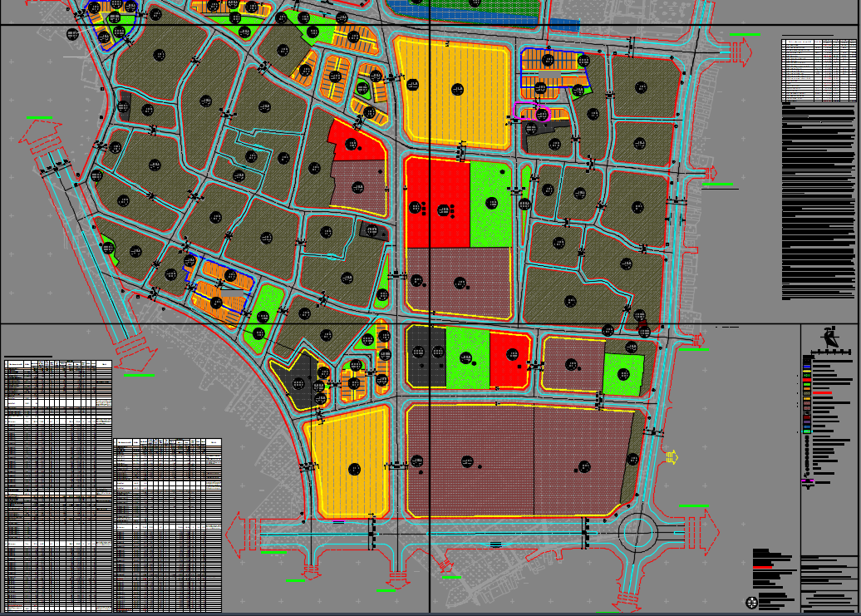Click the dark gray parcel left of lower green parcel
The image size is (861, 616).
tap(426, 357)
